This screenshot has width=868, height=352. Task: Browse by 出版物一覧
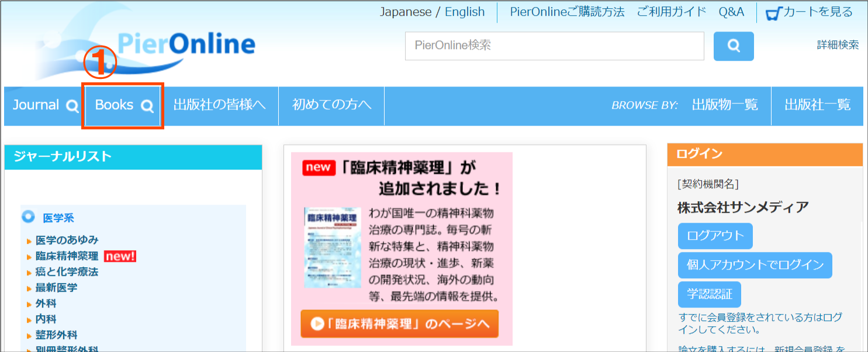pyautogui.click(x=725, y=105)
